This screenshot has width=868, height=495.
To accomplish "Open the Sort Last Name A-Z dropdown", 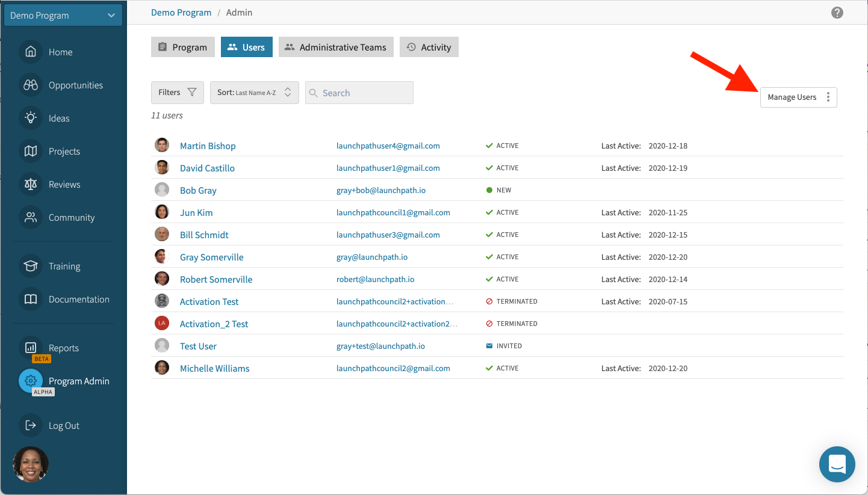I will (x=254, y=93).
